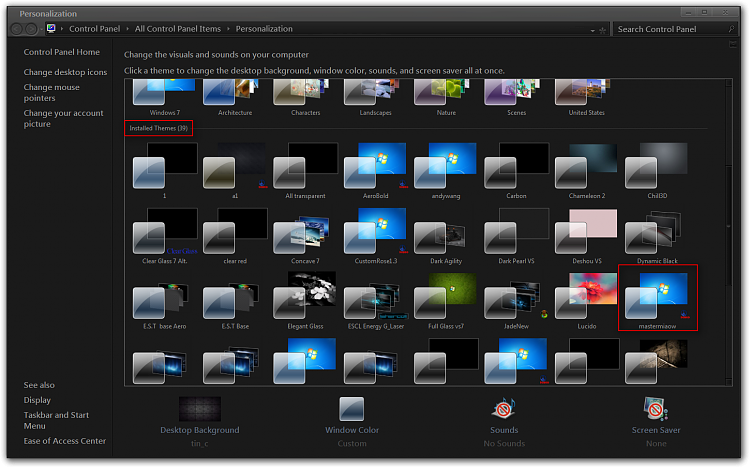Image resolution: width=750 pixels, height=468 pixels.
Task: Apply the Chill3D theme
Action: coord(657,170)
